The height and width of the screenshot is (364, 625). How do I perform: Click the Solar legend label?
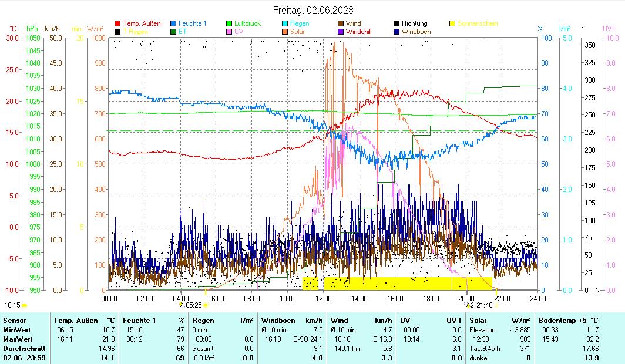pos(297,32)
